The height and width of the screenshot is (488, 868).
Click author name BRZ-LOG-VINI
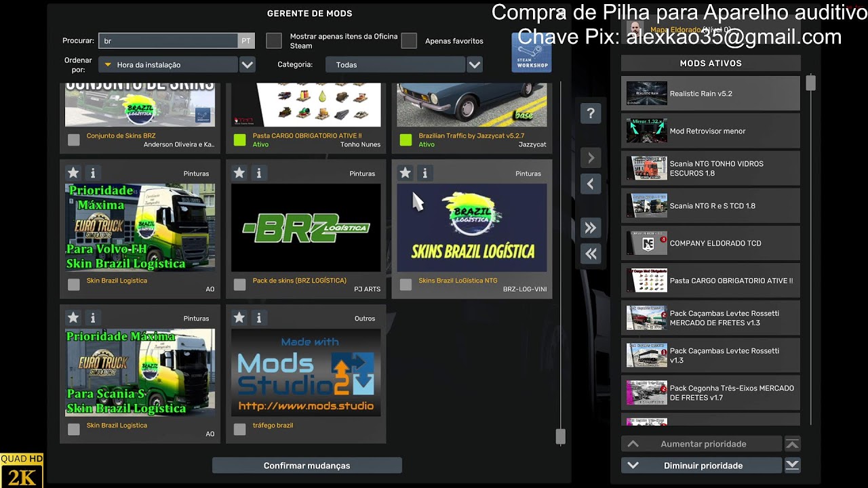525,289
